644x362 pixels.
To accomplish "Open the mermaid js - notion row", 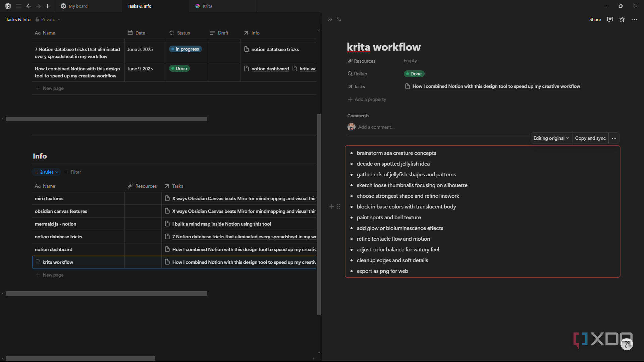I will pos(55,224).
